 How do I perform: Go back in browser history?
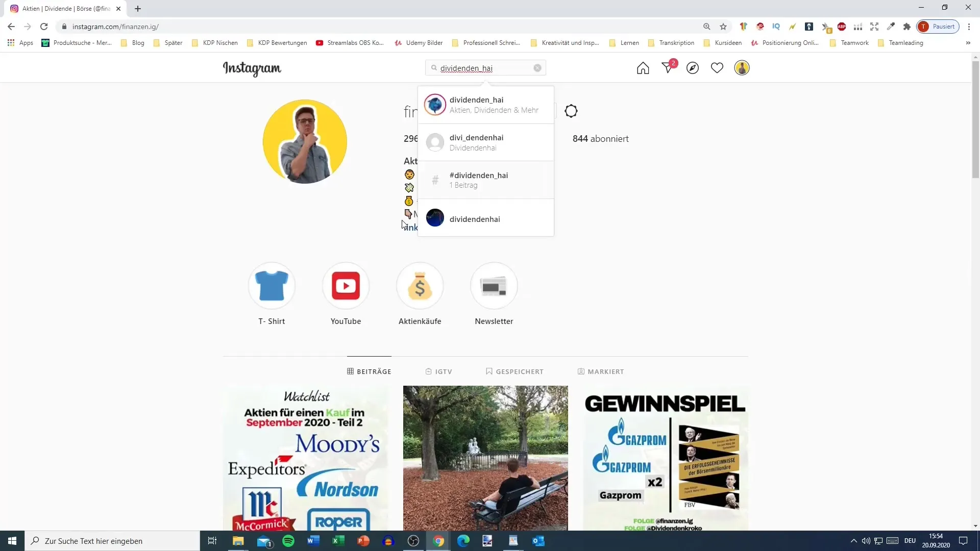click(x=11, y=27)
